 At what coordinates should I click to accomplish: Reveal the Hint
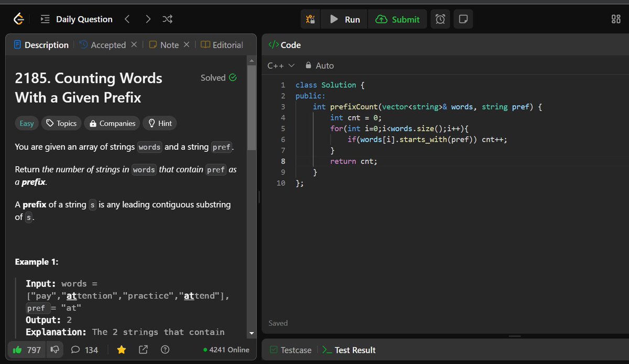[x=160, y=124]
